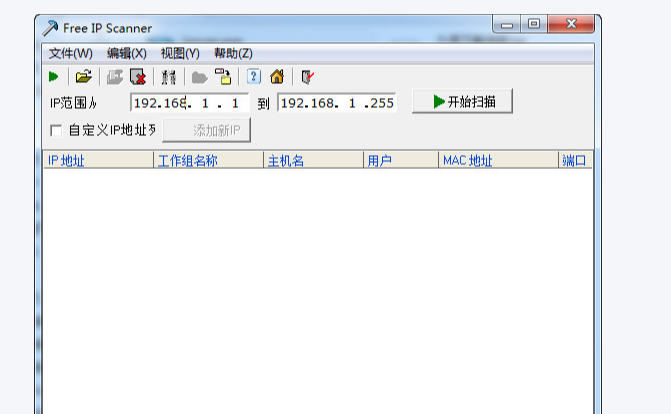Click the exit door icon with red check

point(307,77)
